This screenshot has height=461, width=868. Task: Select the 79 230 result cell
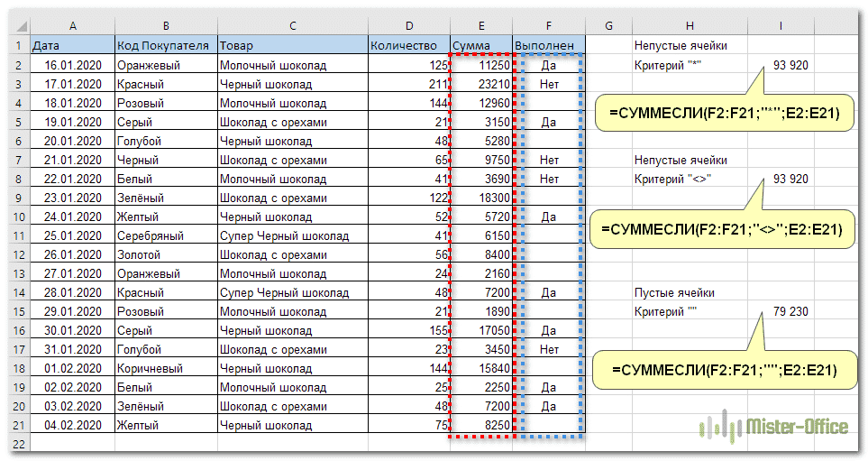pos(790,311)
